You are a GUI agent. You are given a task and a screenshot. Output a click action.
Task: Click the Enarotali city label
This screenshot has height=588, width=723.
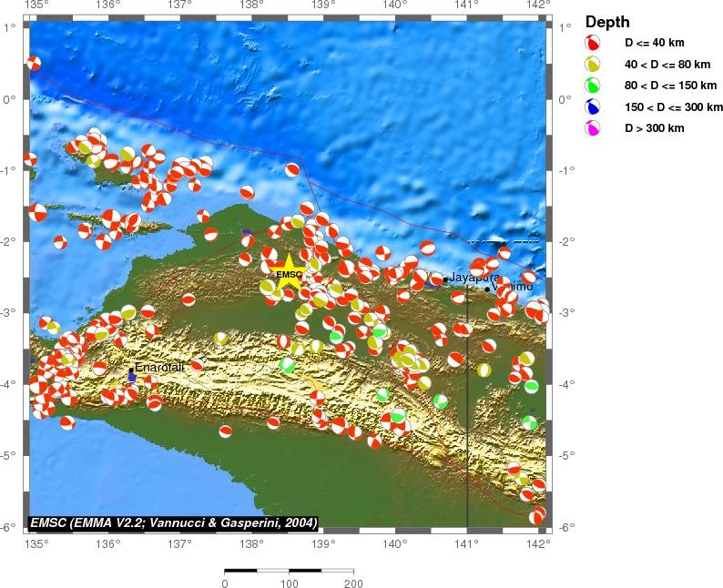(x=159, y=366)
